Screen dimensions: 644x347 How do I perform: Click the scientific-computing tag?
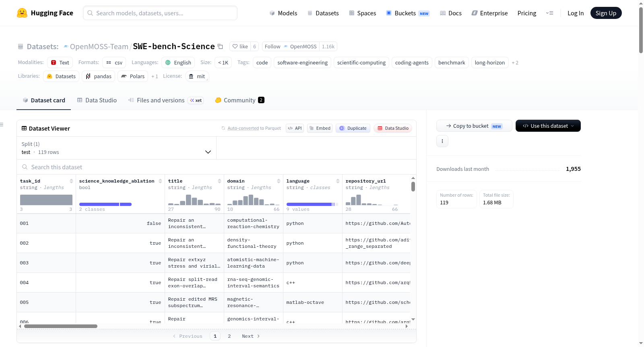point(361,62)
